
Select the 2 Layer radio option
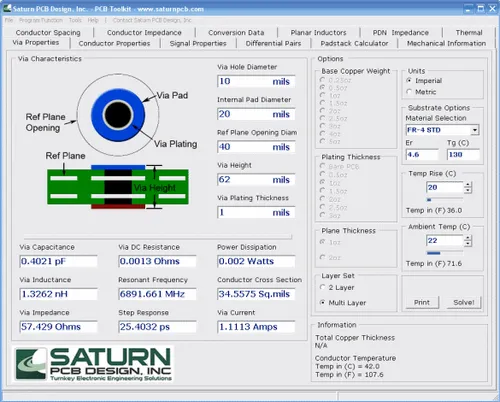(x=322, y=287)
